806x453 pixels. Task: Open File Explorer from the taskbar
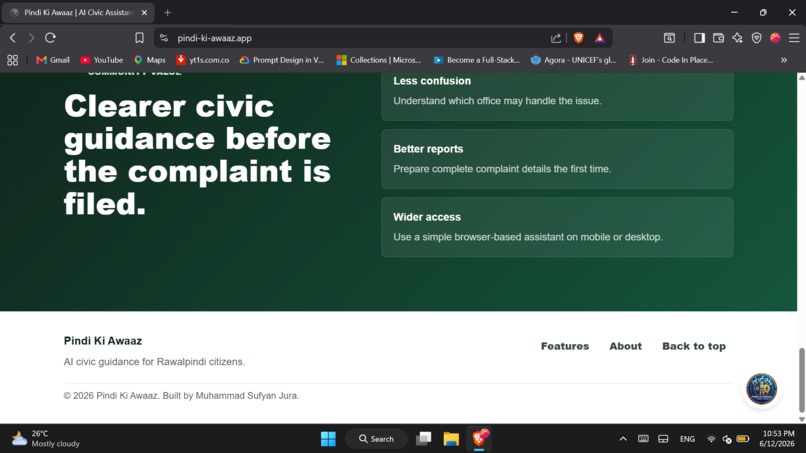pyautogui.click(x=451, y=439)
